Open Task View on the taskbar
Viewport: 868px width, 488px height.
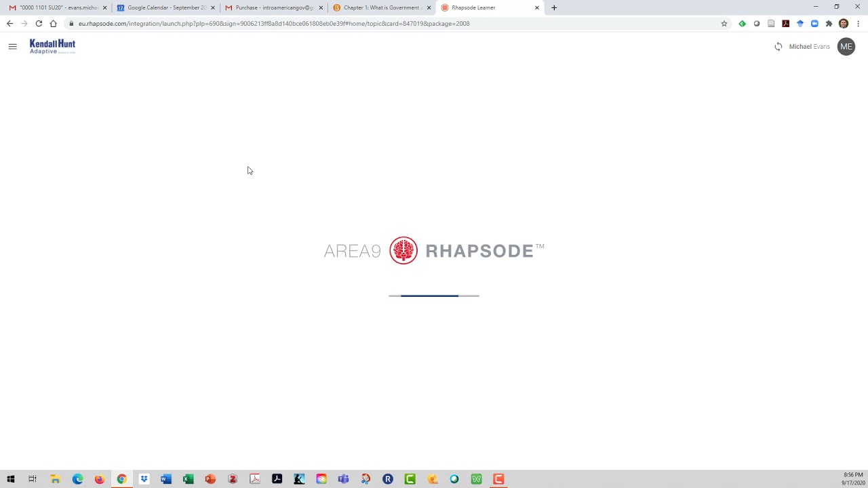[x=33, y=479]
